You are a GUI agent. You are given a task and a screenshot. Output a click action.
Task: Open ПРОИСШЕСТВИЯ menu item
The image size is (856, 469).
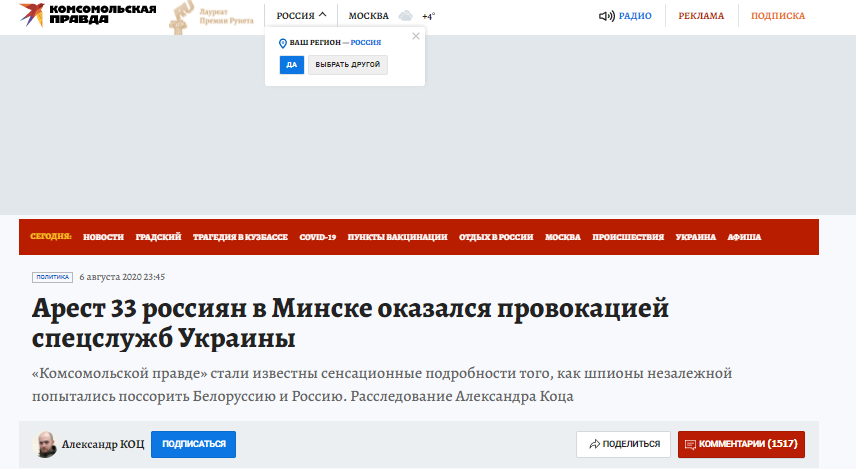628,237
